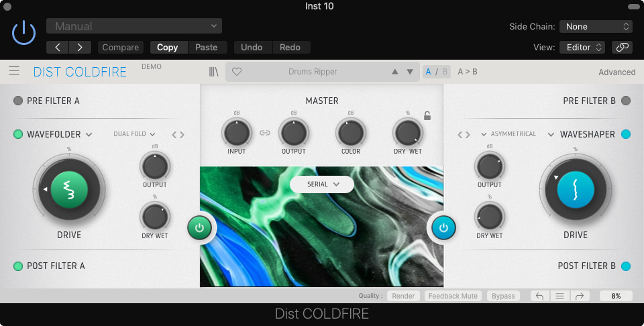Screen dimensions: 644x326
Task: Click the link icon beside View
Action: coord(622,47)
